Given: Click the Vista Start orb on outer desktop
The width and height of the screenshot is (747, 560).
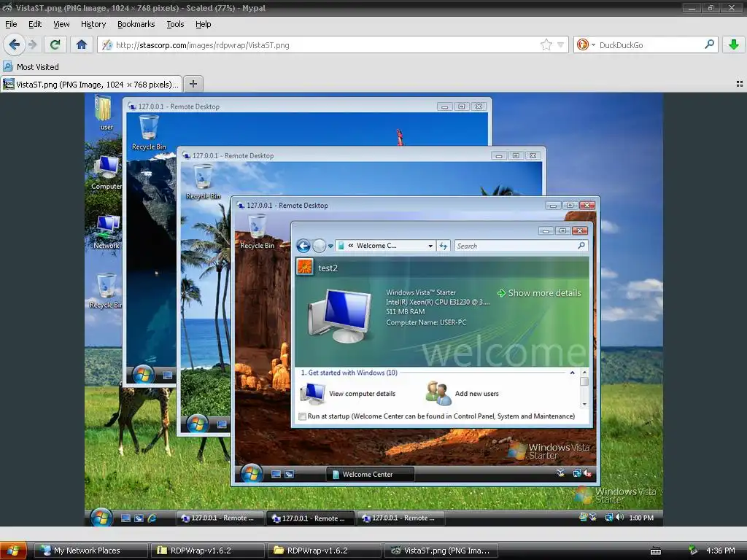Looking at the screenshot, I should click(x=101, y=518).
